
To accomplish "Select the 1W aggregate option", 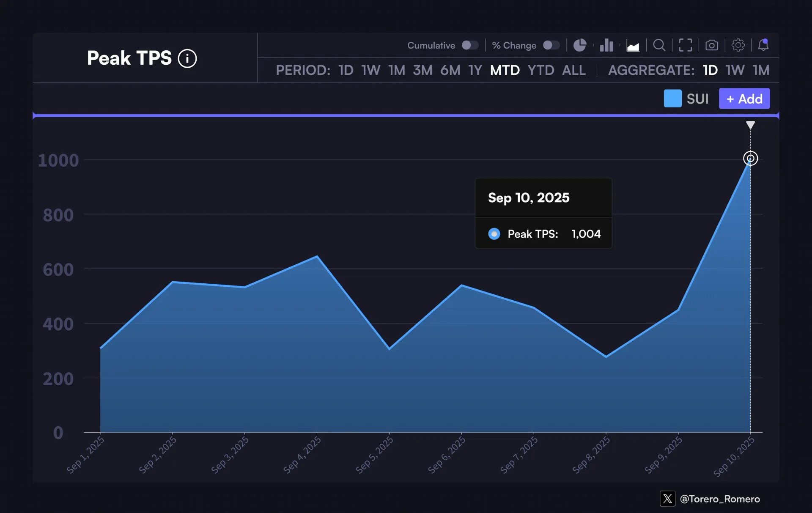I will point(735,70).
